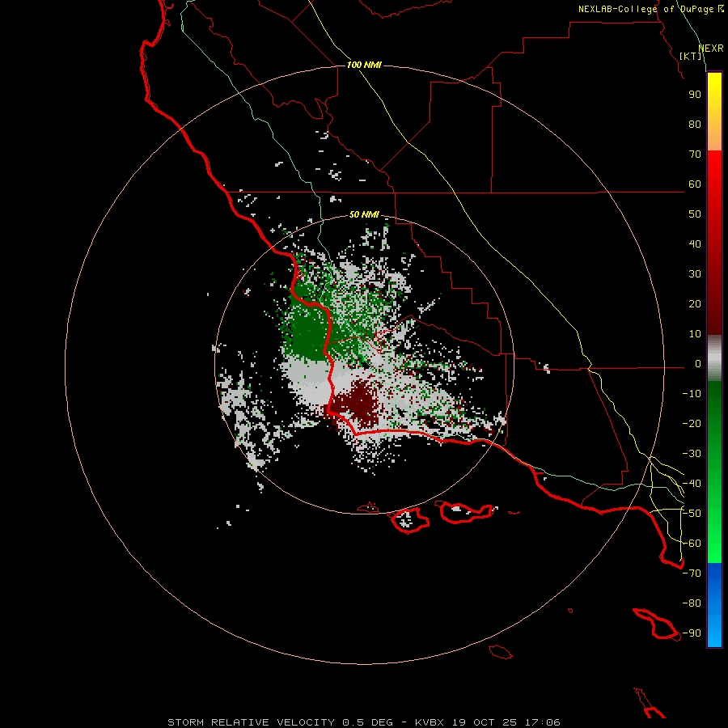Click the "0.5 DEG" elevation text in the footer

coord(367,722)
